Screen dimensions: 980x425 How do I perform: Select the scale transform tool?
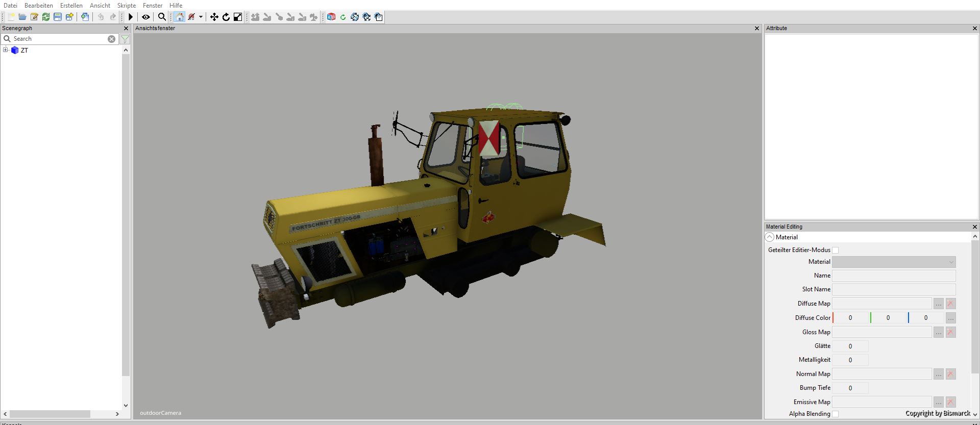click(238, 17)
